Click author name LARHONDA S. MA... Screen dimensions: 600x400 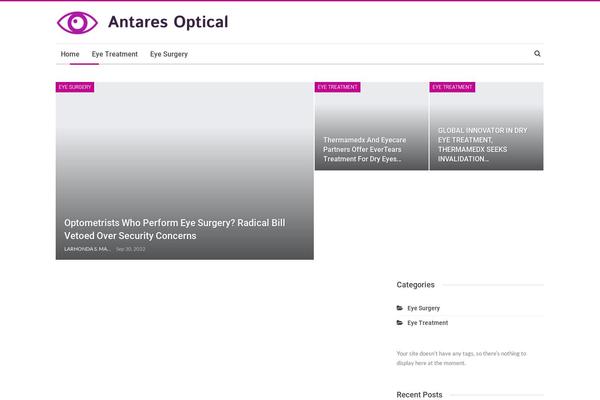87,249
